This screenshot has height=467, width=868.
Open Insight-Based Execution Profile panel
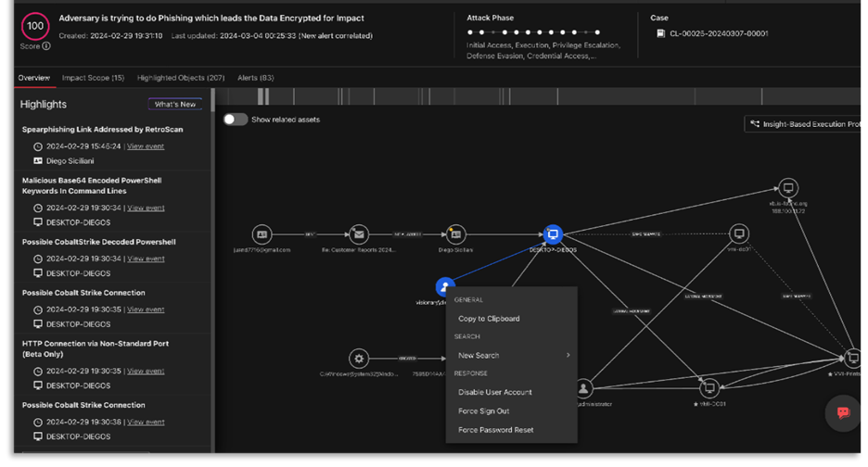805,124
